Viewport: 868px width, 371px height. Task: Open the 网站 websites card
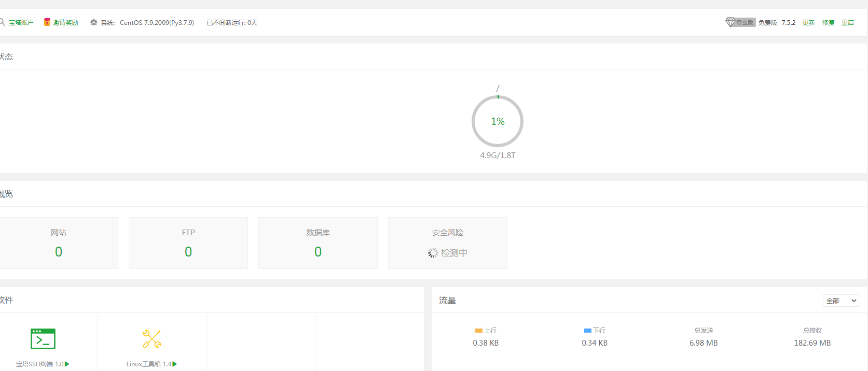coord(59,243)
